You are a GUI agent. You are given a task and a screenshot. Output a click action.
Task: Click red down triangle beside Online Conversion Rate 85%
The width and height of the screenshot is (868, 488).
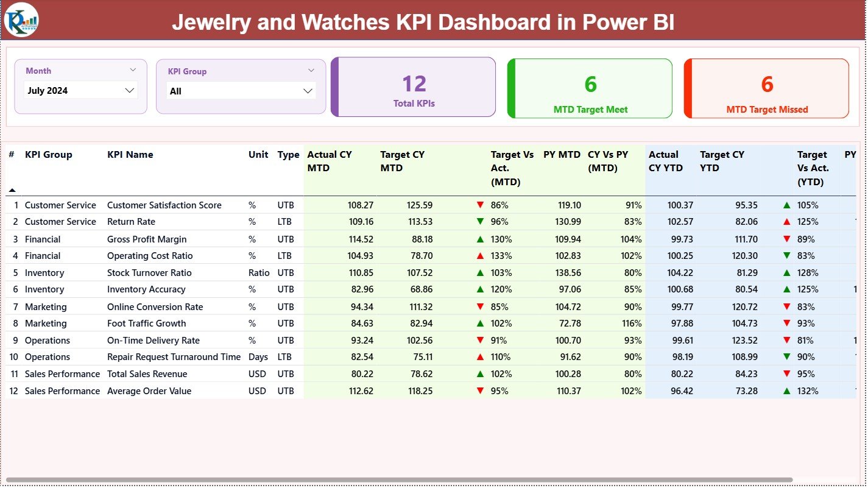click(481, 306)
